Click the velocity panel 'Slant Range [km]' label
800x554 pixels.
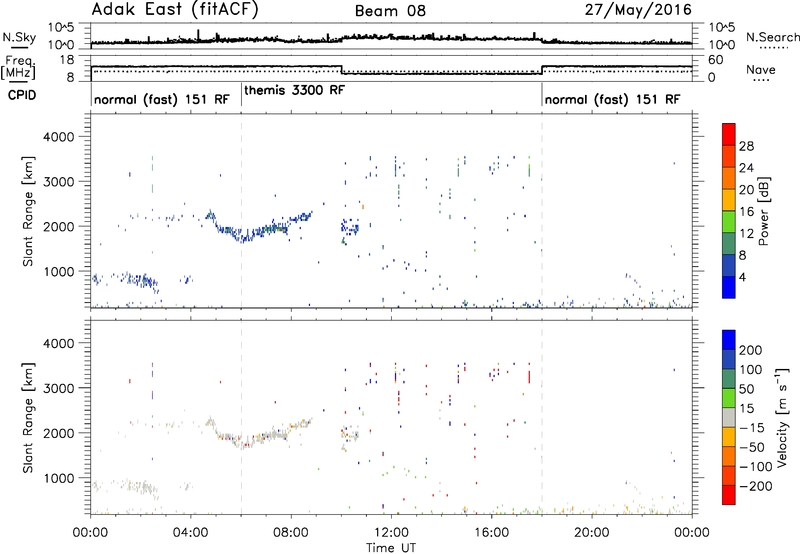(28, 418)
